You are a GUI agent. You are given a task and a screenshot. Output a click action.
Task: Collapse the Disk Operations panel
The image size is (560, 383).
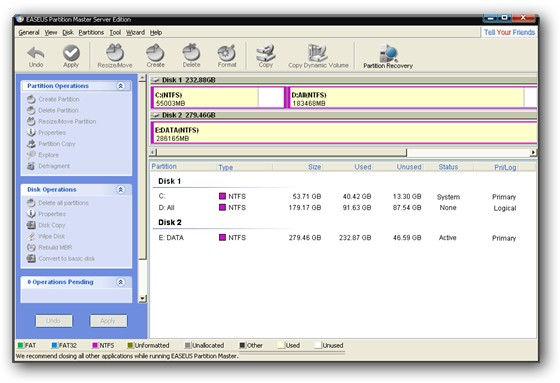pyautogui.click(x=121, y=189)
